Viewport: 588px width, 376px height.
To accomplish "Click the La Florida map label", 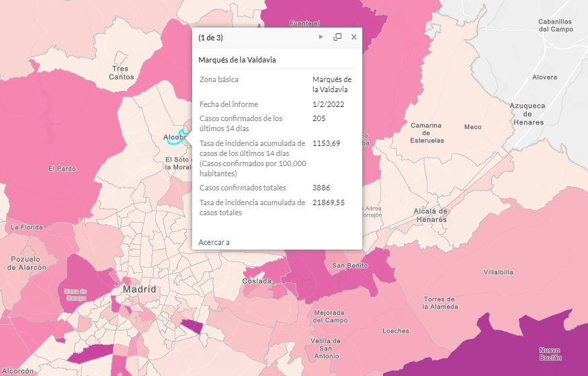I will pos(27,227).
